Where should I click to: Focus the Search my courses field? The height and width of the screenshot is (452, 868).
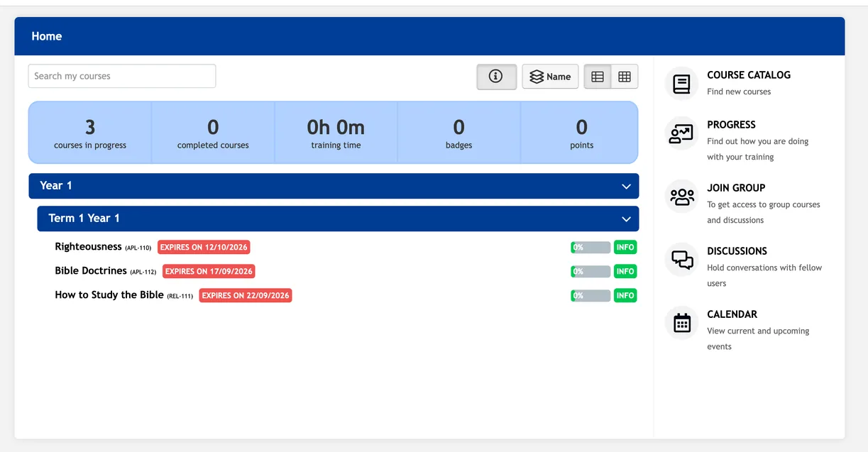(122, 76)
